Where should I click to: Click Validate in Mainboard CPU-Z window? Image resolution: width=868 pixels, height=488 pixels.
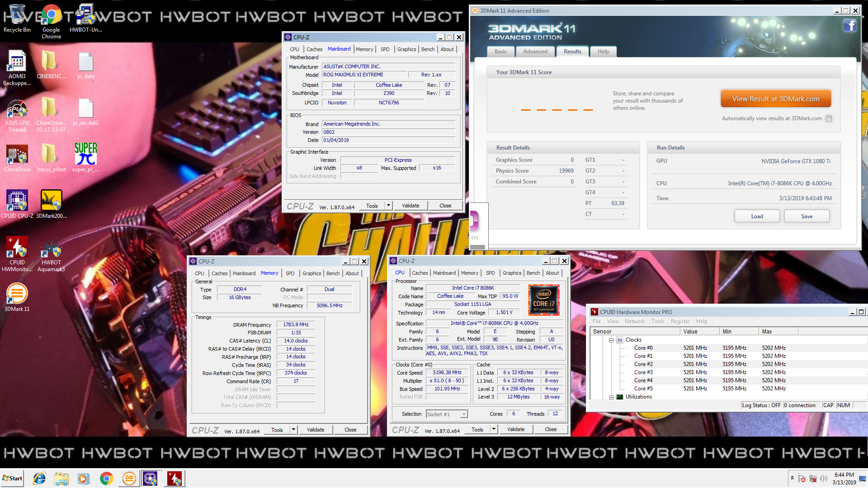tap(410, 206)
